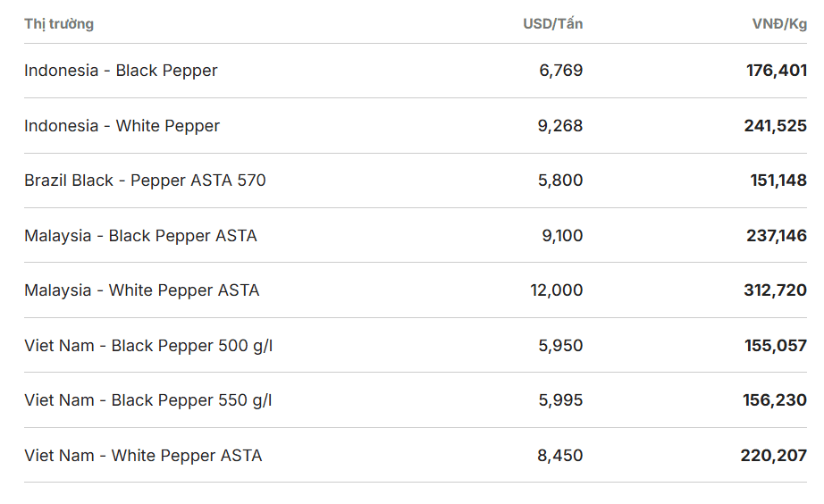The height and width of the screenshot is (504, 824).
Task: Click the USD/Tấn column header
Action: 553,23
